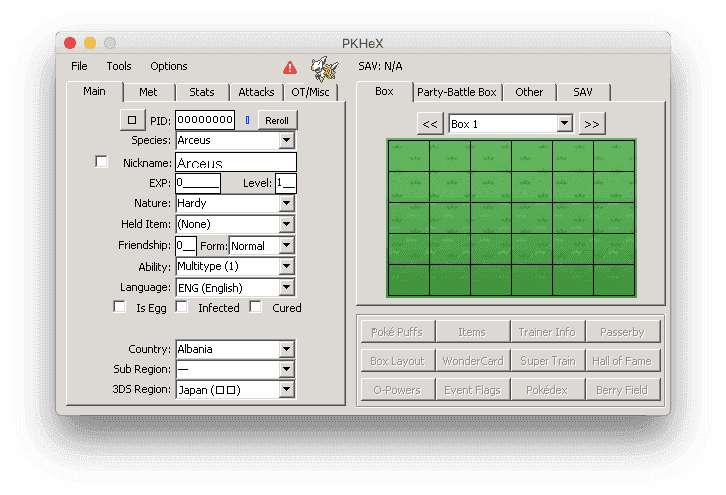Go to the previous box with <<
Image resolution: width=726 pixels, height=495 pixels.
point(430,124)
